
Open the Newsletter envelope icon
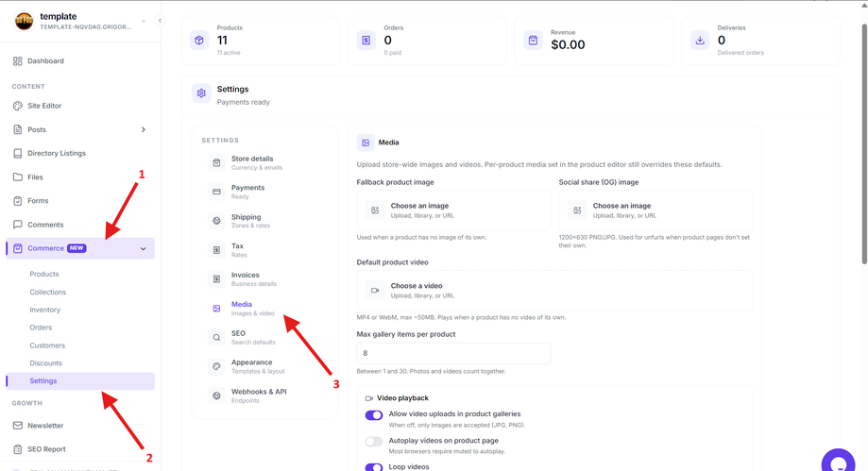tap(18, 426)
